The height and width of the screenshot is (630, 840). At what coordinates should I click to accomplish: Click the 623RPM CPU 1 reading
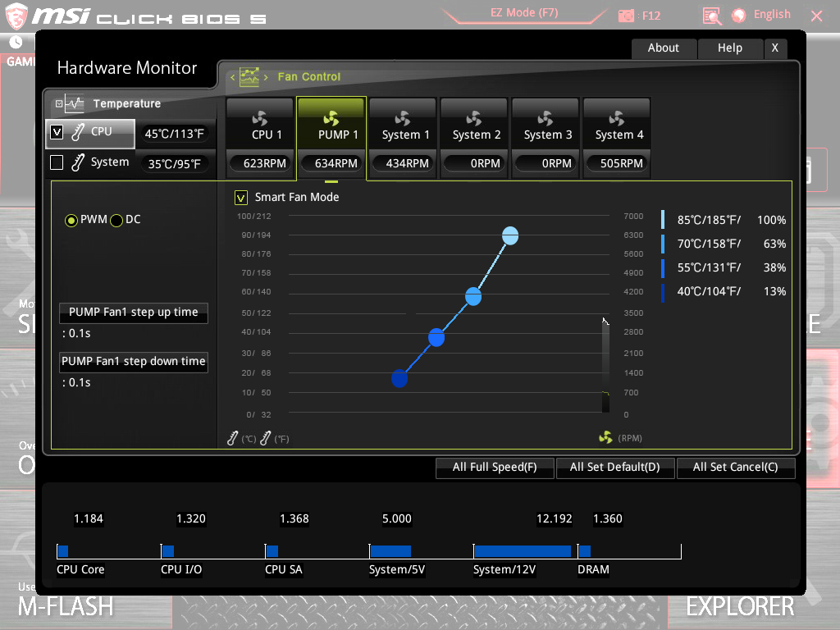(x=260, y=163)
